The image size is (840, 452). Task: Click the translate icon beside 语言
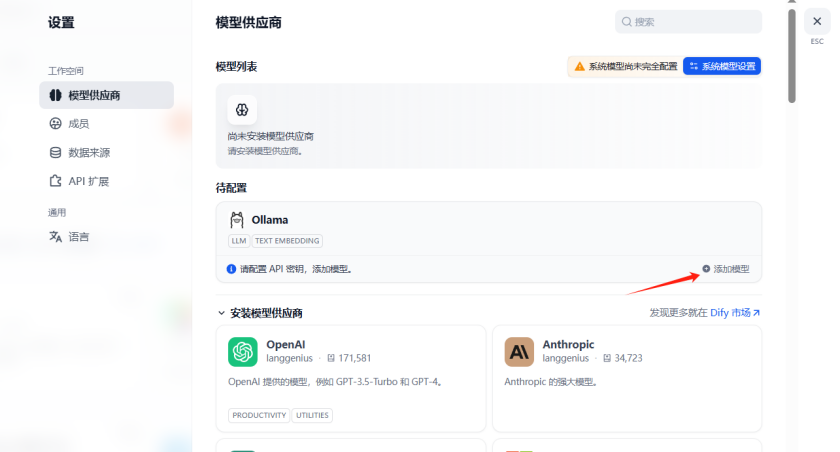pos(55,237)
